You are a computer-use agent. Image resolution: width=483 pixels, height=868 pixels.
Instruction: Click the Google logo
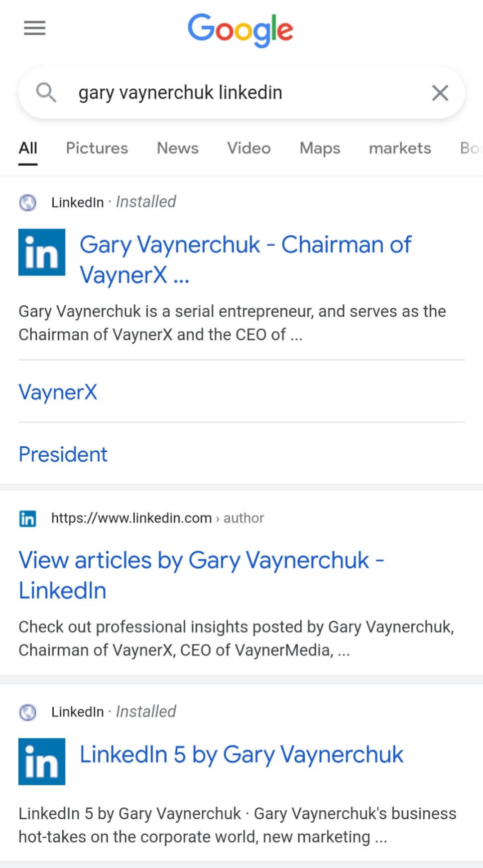[x=241, y=30]
